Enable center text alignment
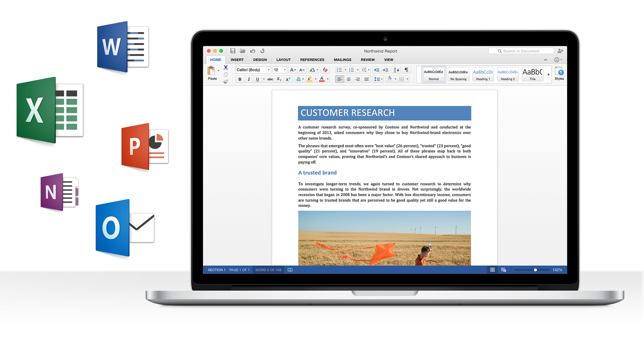 (348, 79)
